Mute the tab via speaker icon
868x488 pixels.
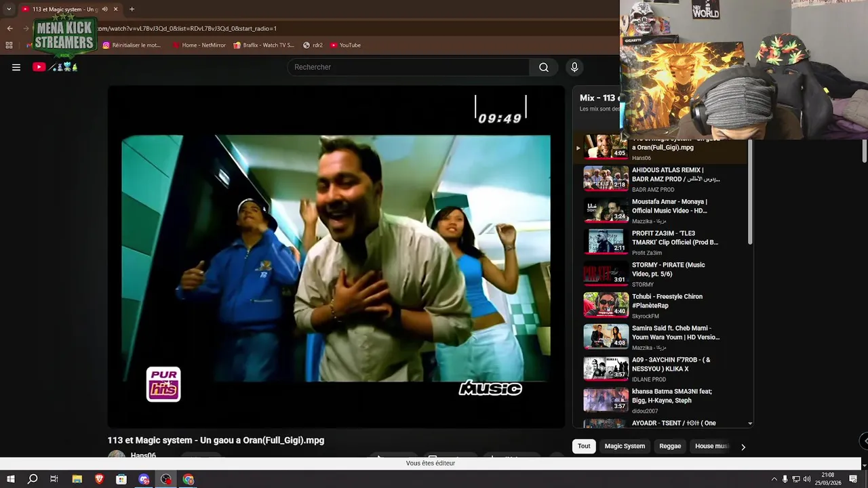pyautogui.click(x=104, y=9)
